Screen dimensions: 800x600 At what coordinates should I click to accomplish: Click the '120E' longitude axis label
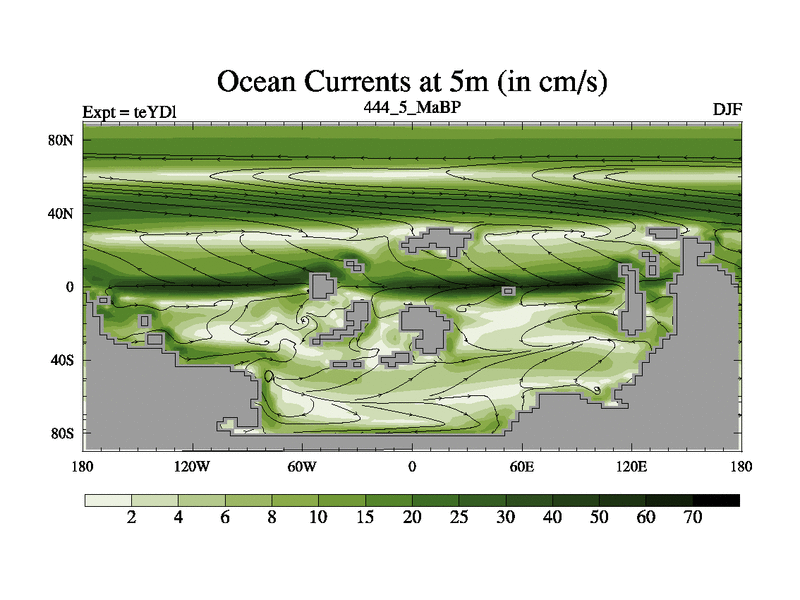(x=631, y=466)
